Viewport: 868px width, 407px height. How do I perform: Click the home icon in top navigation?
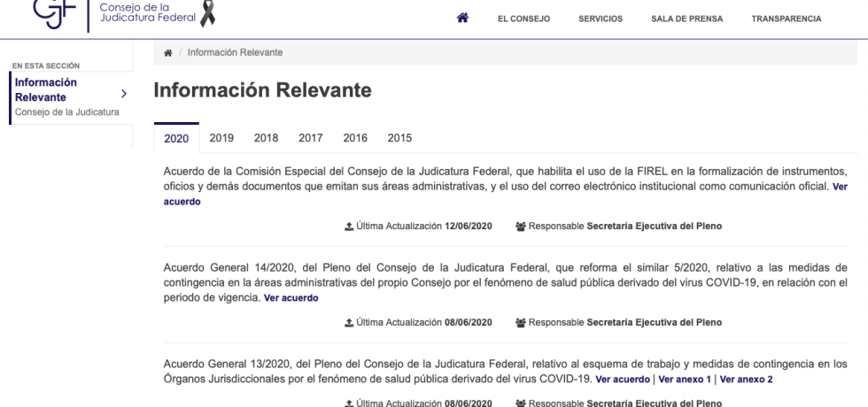(x=462, y=18)
